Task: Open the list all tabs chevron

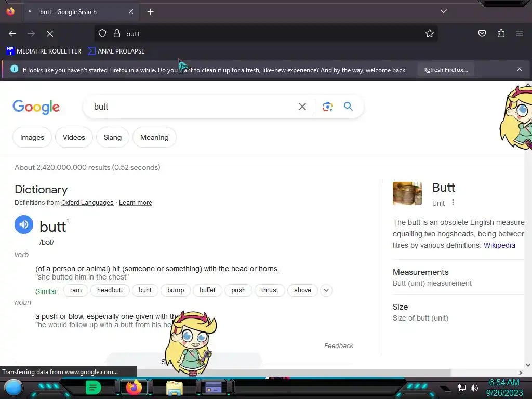Action: pyautogui.click(x=444, y=11)
